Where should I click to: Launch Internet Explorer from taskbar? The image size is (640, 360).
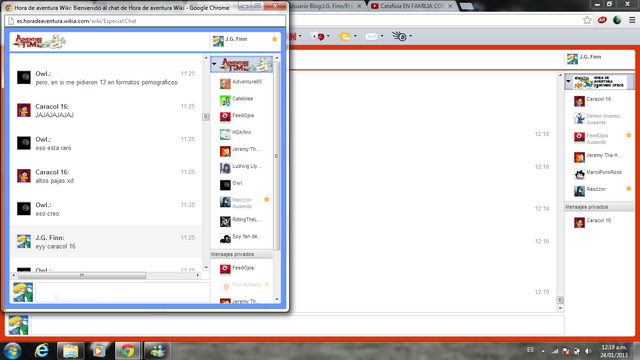(42, 351)
